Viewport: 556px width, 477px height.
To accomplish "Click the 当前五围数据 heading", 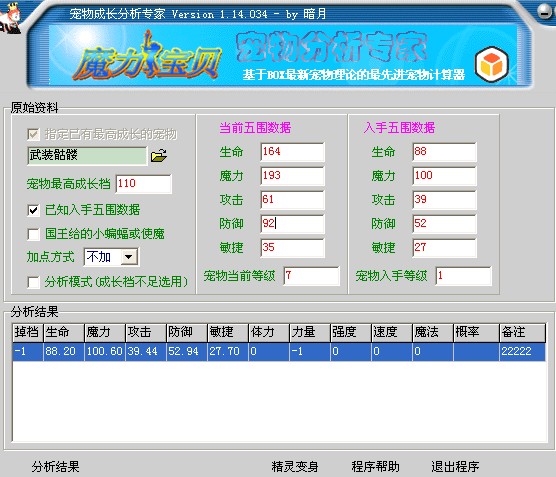I will click(255, 128).
